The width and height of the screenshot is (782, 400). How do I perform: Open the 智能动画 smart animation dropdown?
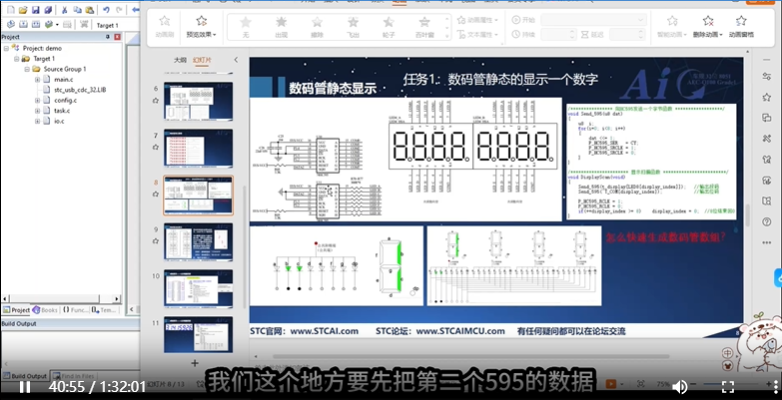(672, 26)
